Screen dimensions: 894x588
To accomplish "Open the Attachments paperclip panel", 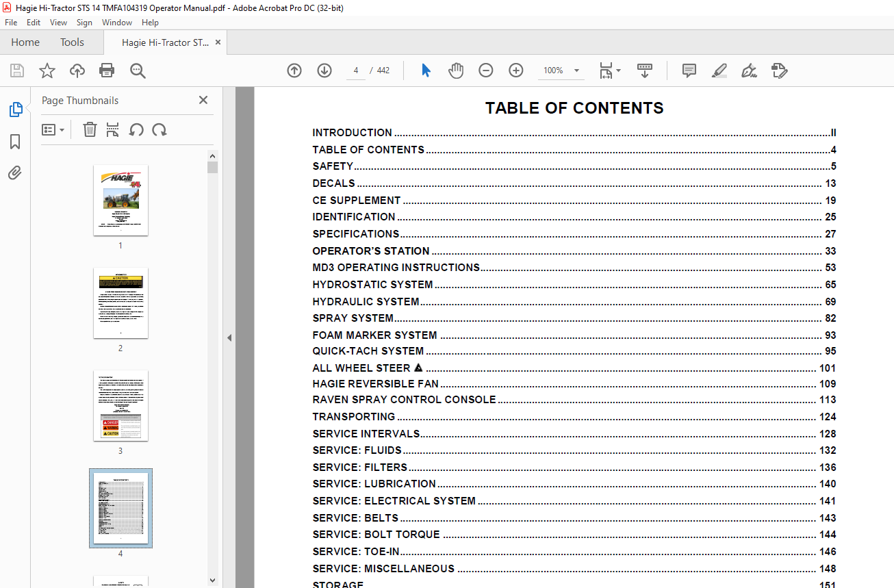I will (x=15, y=173).
